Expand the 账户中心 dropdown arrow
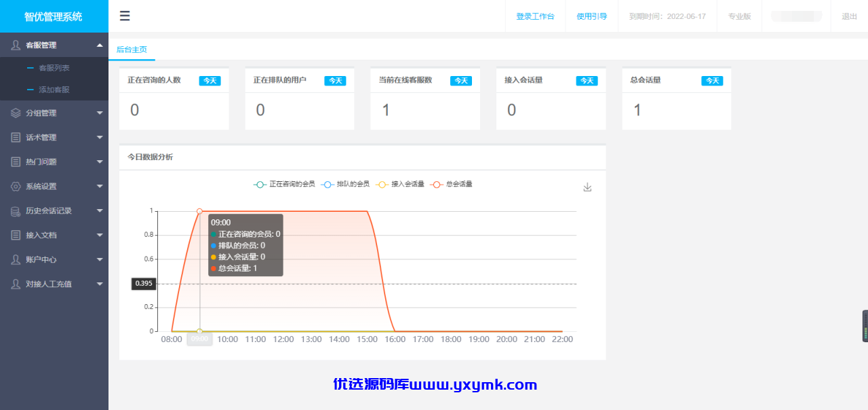This screenshot has height=410, width=868. (100, 259)
